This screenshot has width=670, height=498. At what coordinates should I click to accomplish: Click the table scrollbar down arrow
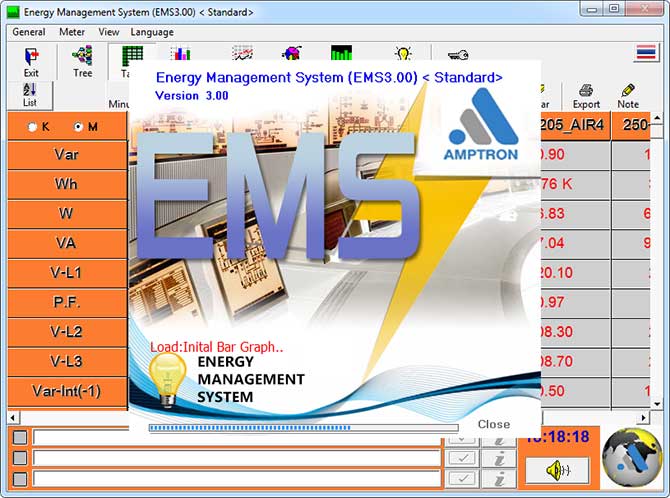[x=657, y=404]
